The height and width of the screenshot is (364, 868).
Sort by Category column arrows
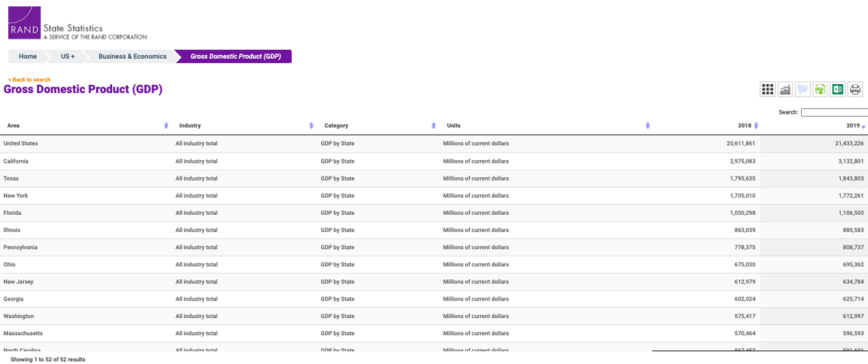[434, 126]
